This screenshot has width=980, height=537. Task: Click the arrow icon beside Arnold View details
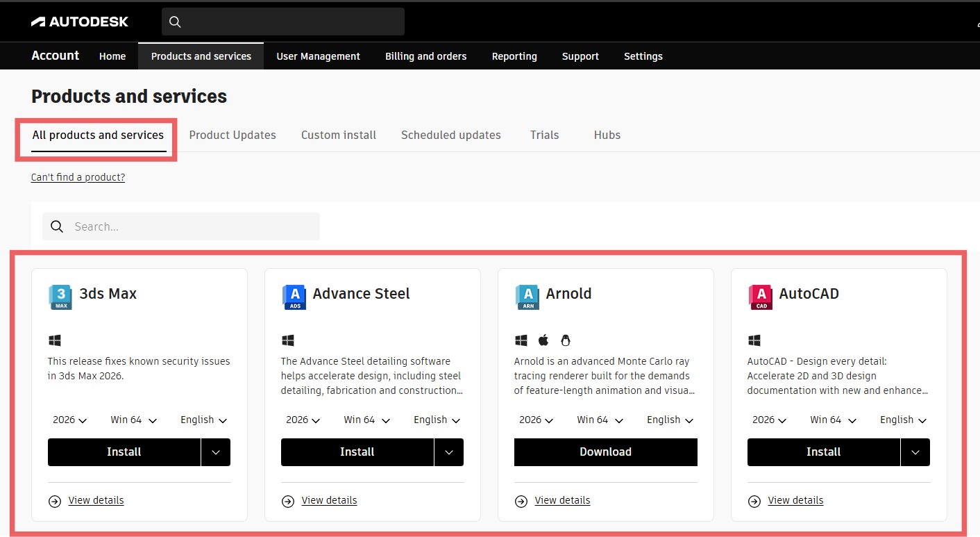[521, 501]
